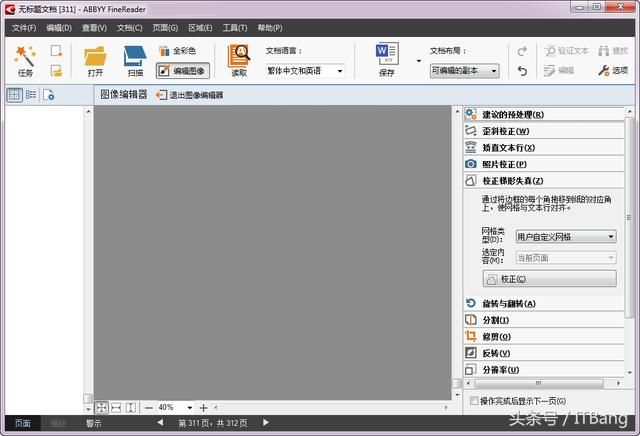Click the 编辑 (Edit) toolbar icon
This screenshot has width=640, height=436.
(559, 71)
